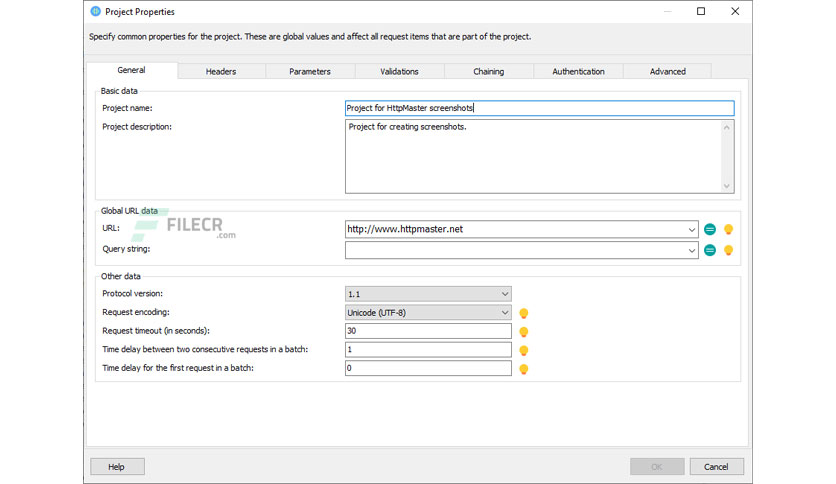Open the Request encoding dropdown

point(428,312)
